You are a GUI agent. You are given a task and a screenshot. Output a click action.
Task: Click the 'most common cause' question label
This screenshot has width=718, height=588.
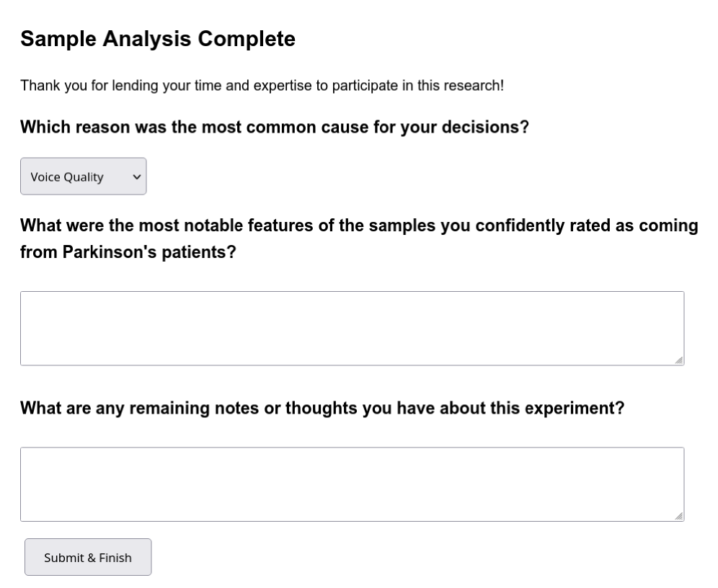point(275,128)
